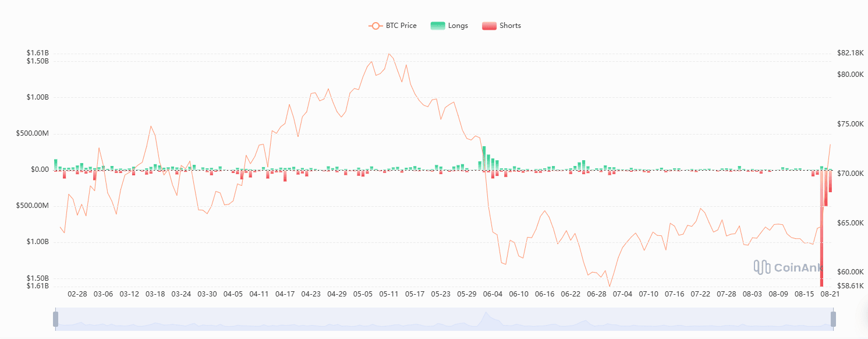The width and height of the screenshot is (868, 339).
Task: Toggle the BTC Price legend series
Action: (393, 26)
